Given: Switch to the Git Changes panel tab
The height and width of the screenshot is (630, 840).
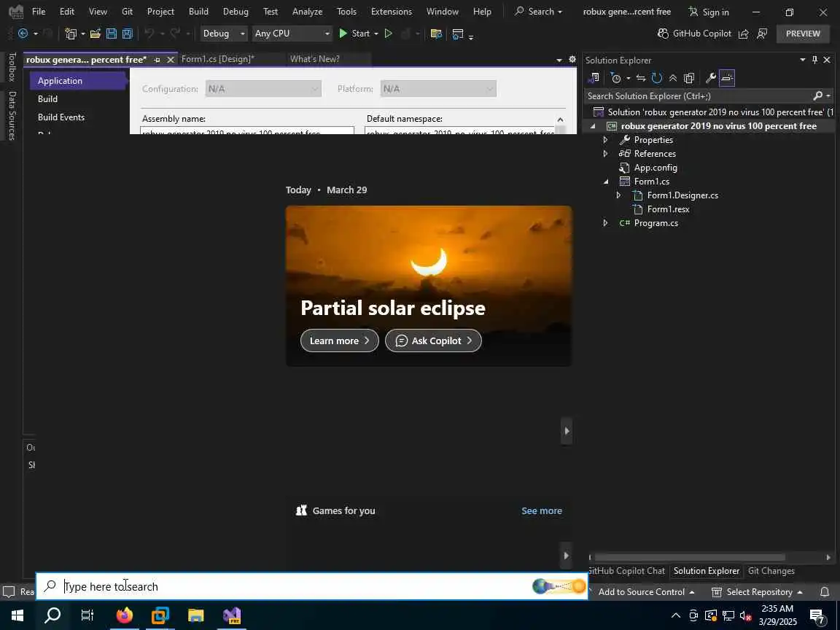Looking at the screenshot, I should click(x=771, y=571).
